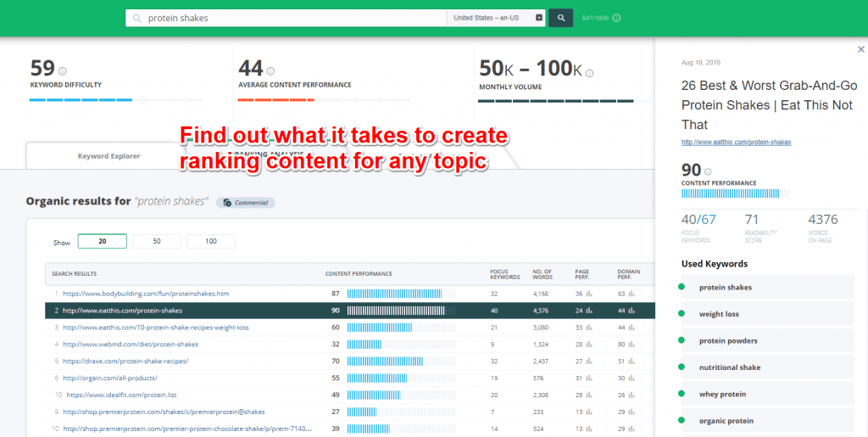Click the Commercial intent tag
The image size is (868, 437).
(245, 203)
